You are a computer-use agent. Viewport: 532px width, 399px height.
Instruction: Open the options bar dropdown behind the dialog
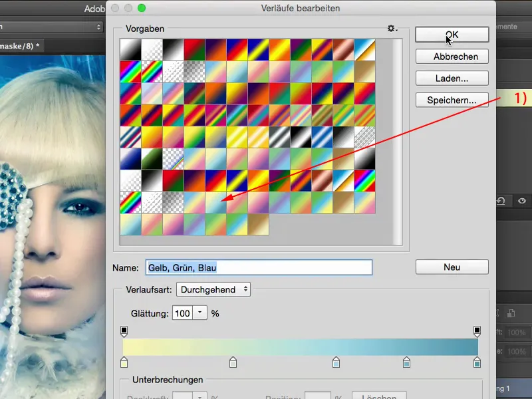pyautogui.click(x=51, y=27)
